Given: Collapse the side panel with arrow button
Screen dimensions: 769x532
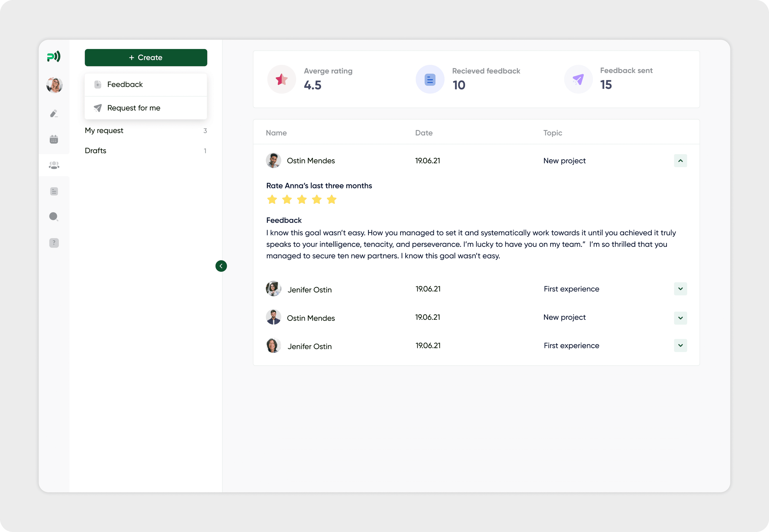Looking at the screenshot, I should [221, 266].
